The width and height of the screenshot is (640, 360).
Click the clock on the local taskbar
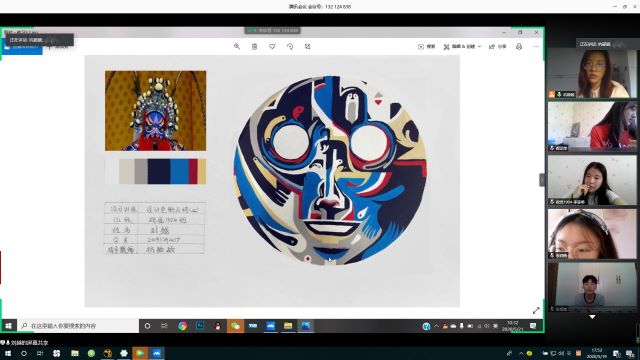[x=597, y=353]
